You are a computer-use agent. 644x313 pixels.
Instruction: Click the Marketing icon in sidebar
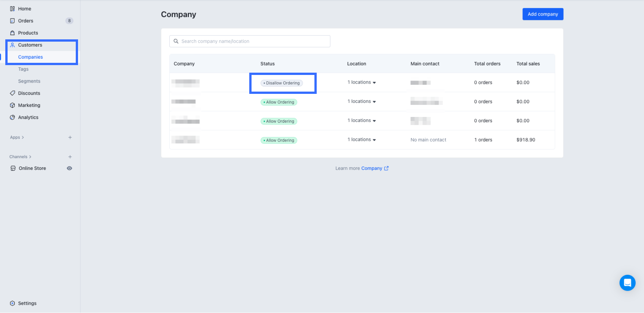(x=13, y=105)
